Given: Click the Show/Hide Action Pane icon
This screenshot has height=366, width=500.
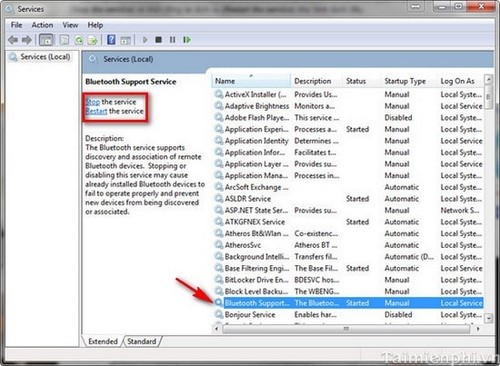Looking at the screenshot, I should [x=125, y=40].
